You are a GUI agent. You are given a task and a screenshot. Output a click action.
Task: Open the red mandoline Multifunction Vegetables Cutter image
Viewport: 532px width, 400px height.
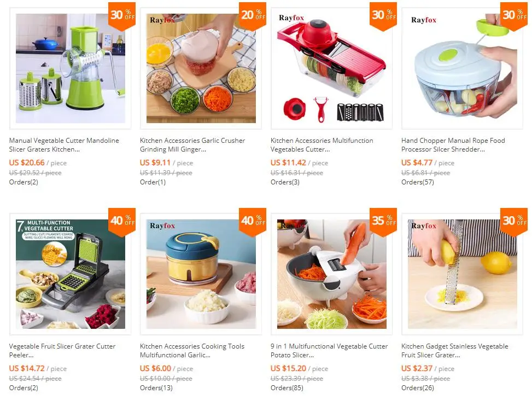coord(331,68)
